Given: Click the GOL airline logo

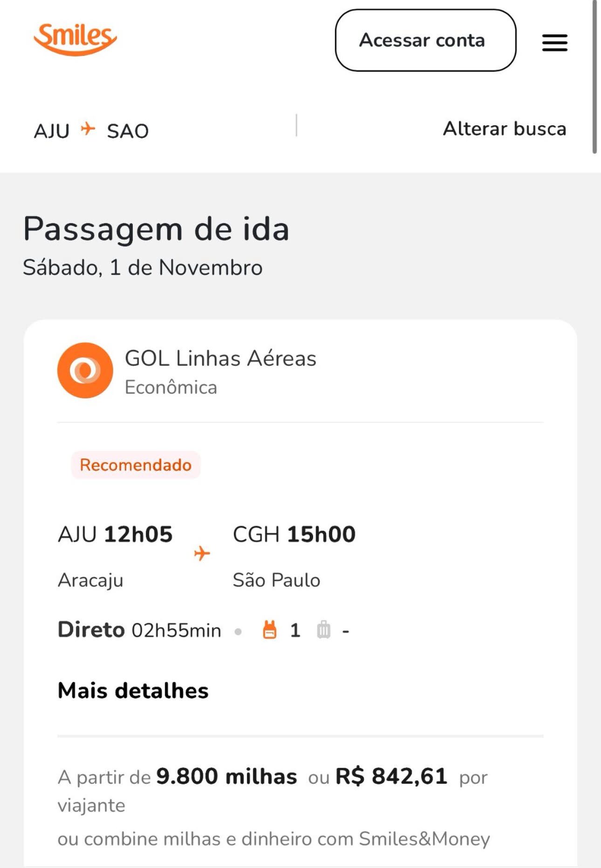Looking at the screenshot, I should click(x=85, y=370).
